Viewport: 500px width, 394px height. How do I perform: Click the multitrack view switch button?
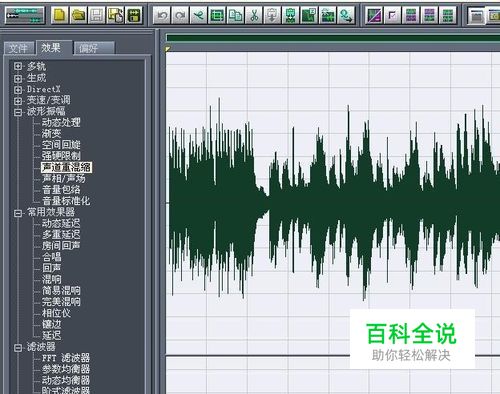coord(25,15)
